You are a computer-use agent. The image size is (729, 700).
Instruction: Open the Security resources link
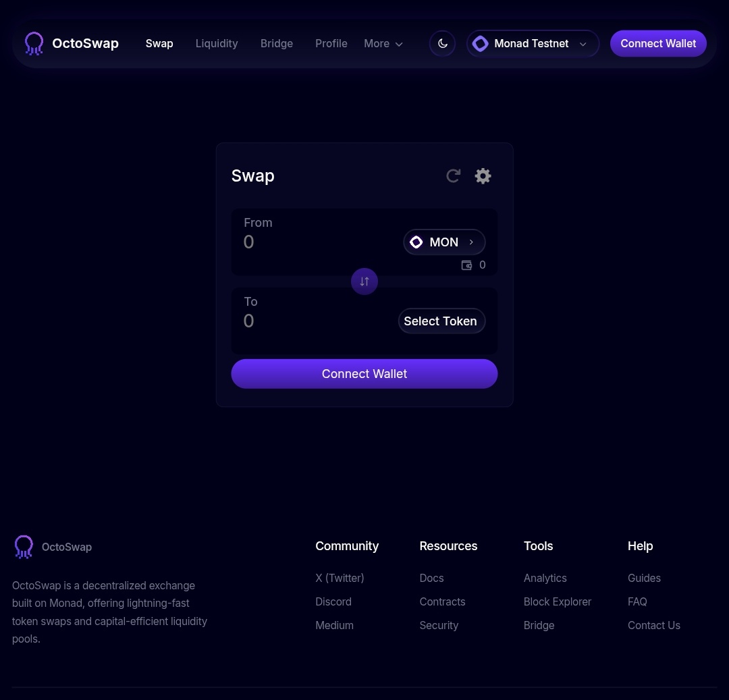coord(439,626)
